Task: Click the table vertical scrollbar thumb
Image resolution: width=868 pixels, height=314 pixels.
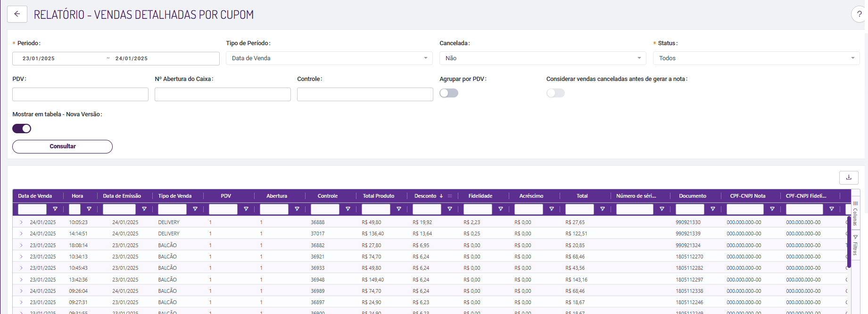Action: (x=849, y=242)
